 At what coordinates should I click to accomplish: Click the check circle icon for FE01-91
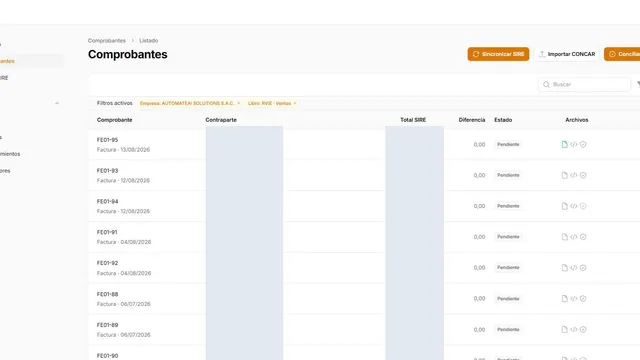[583, 237]
